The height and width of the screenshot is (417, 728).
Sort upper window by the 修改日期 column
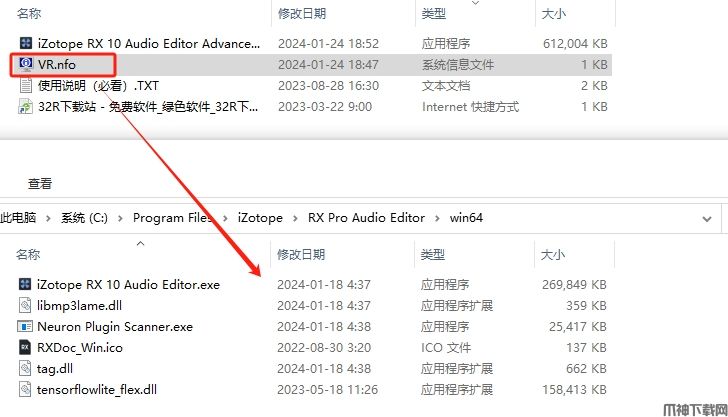302,14
